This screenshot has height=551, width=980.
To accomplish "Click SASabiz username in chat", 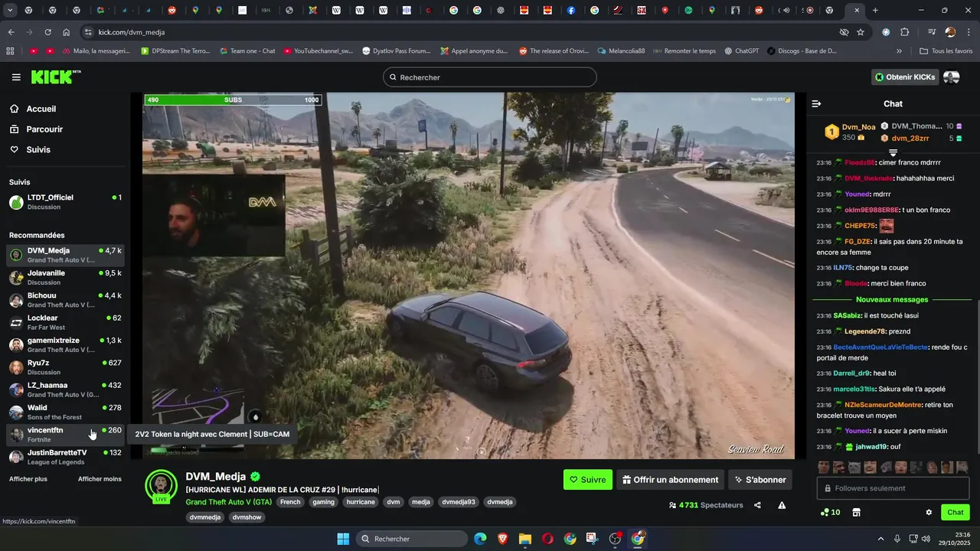I will pos(848,315).
